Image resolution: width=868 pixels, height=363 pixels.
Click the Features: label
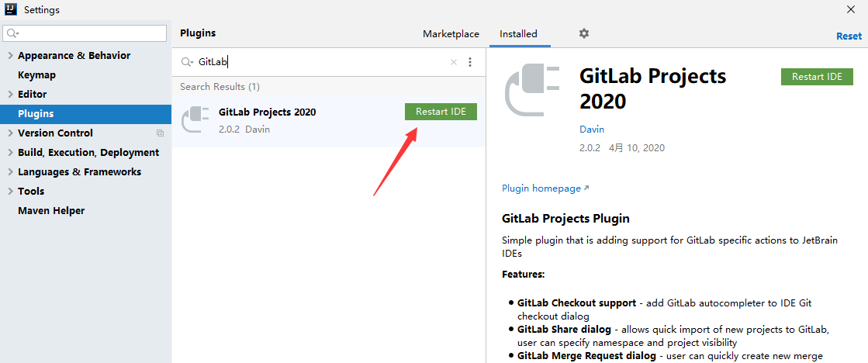pyautogui.click(x=523, y=274)
